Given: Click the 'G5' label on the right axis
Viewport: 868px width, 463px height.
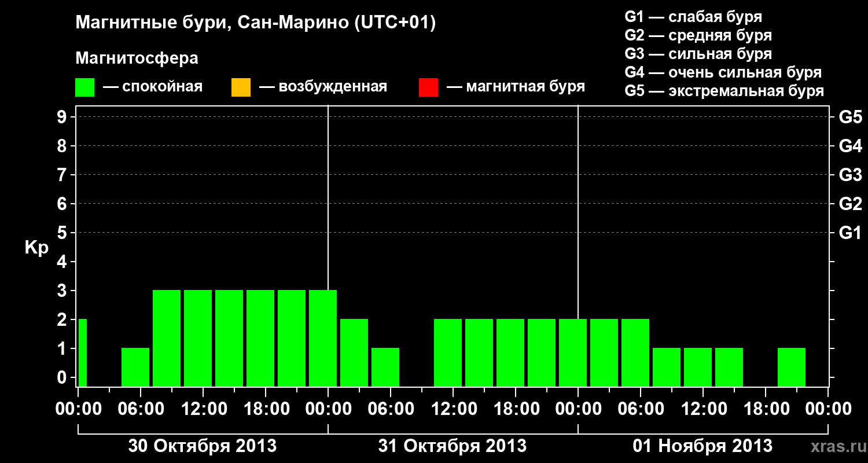Looking at the screenshot, I should 850,117.
